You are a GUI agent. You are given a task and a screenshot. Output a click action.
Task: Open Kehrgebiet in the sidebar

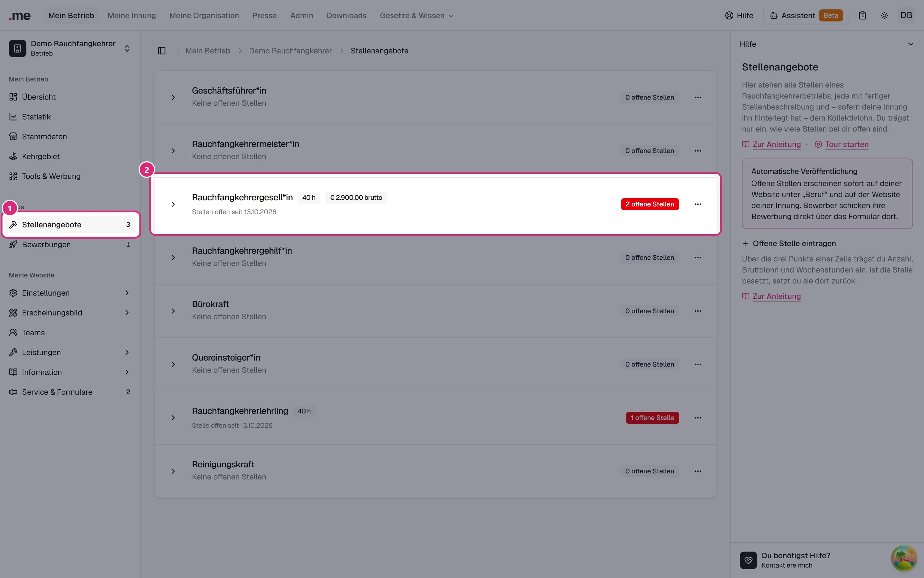70,156
